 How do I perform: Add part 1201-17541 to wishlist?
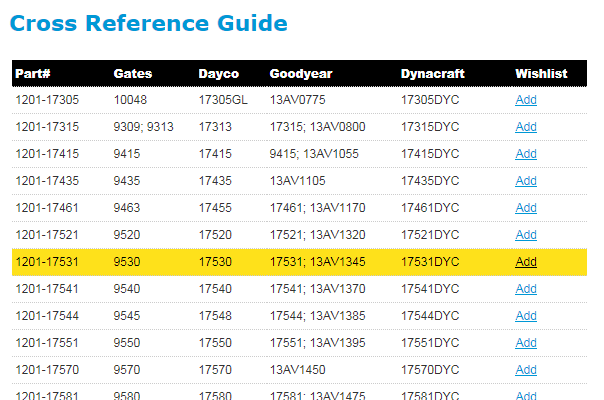[526, 289]
